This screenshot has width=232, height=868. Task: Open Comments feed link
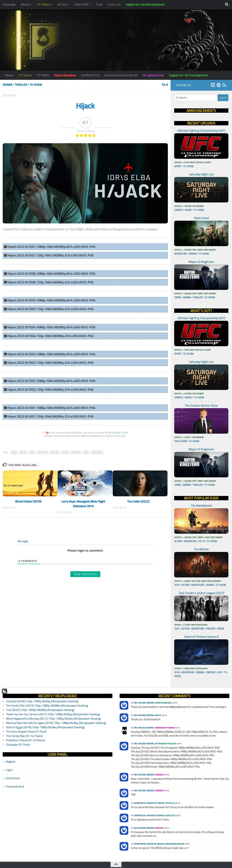(15, 787)
